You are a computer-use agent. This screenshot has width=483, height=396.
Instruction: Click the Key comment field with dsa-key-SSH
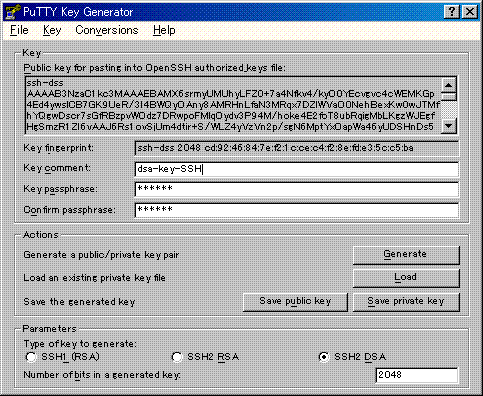click(x=297, y=169)
